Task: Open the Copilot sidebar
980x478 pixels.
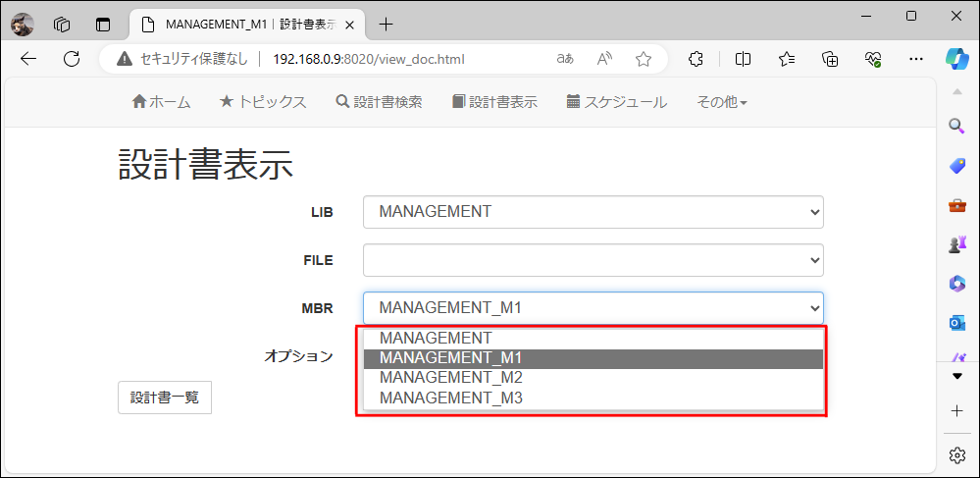Action: click(x=957, y=60)
